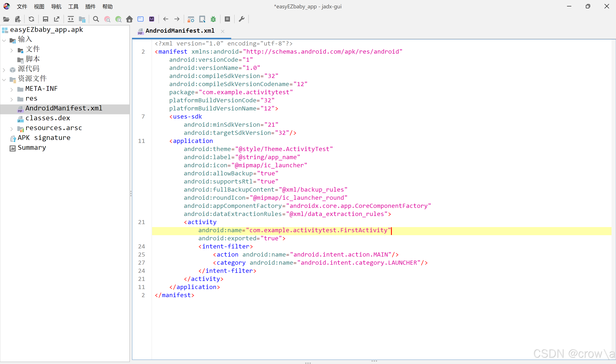Open the 文件 menu
This screenshot has height=364, width=616.
(x=22, y=7)
